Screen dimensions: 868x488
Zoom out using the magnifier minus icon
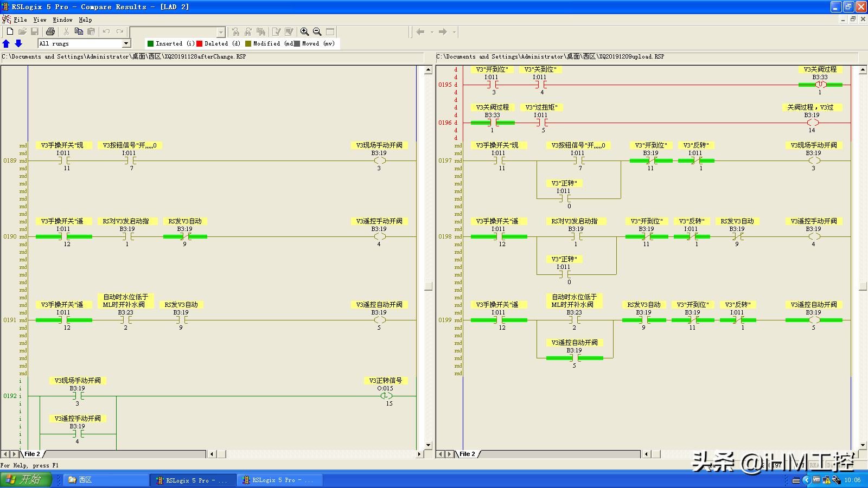tap(317, 31)
